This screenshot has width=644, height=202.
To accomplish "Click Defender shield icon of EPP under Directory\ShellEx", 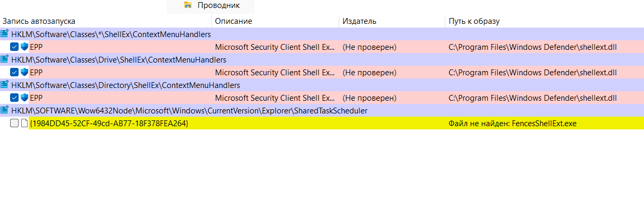I will coord(24,98).
